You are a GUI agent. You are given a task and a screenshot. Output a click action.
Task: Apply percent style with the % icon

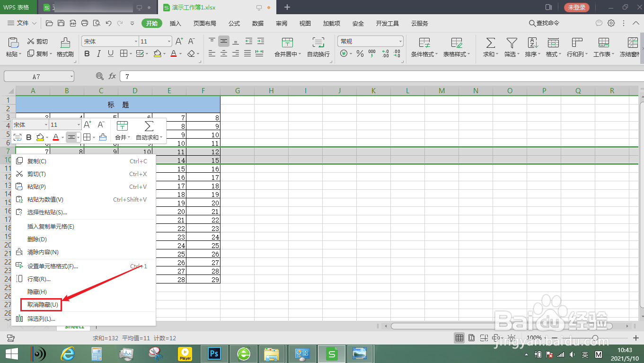360,54
